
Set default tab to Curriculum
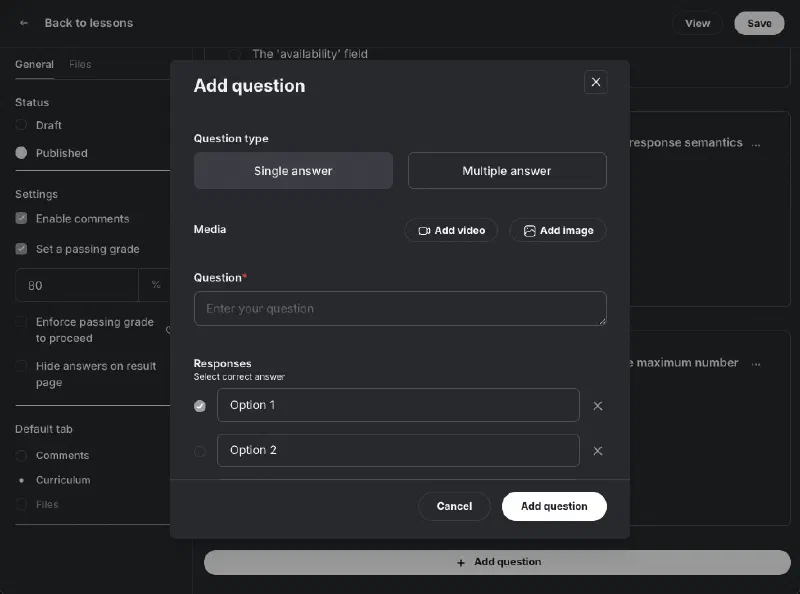coord(21,480)
